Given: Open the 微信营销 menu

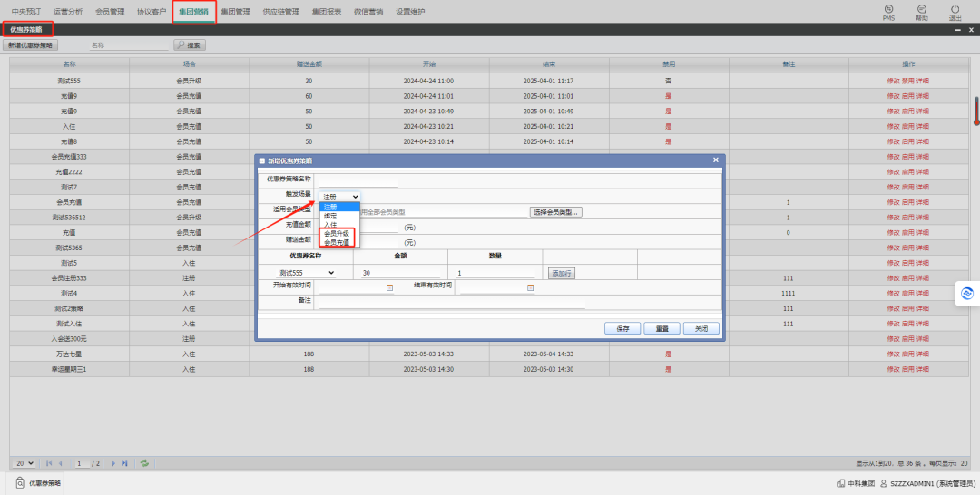Looking at the screenshot, I should [x=368, y=11].
